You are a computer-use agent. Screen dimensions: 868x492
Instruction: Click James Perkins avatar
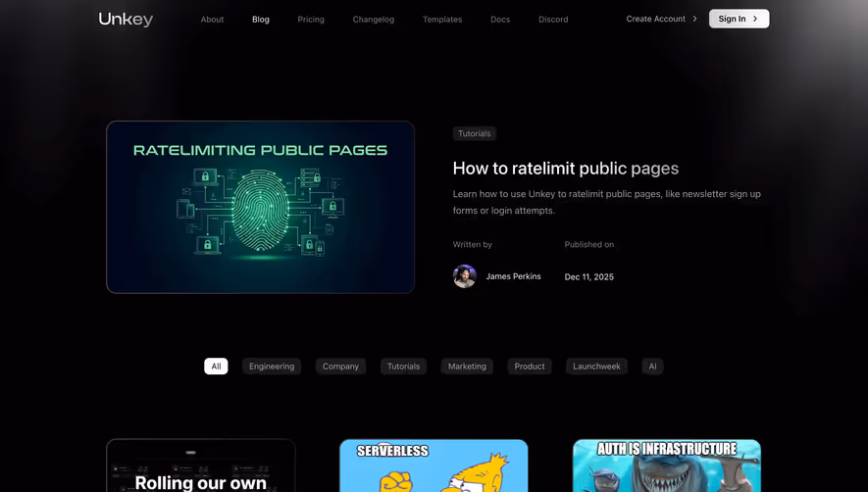point(465,276)
